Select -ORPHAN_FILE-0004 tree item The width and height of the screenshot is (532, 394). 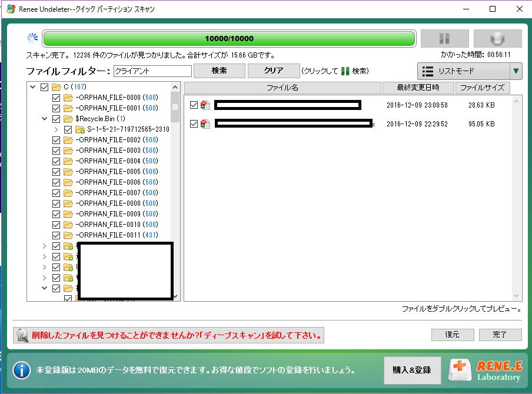click(117, 161)
